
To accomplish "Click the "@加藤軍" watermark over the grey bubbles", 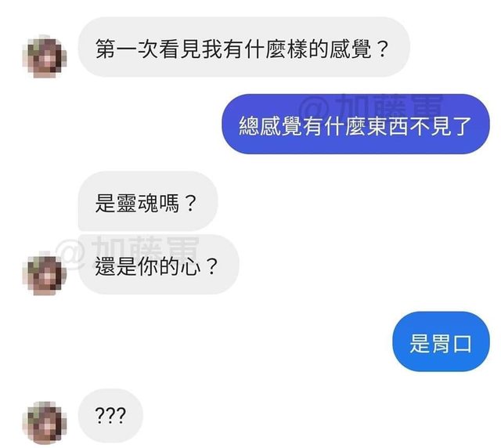I will [128, 247].
